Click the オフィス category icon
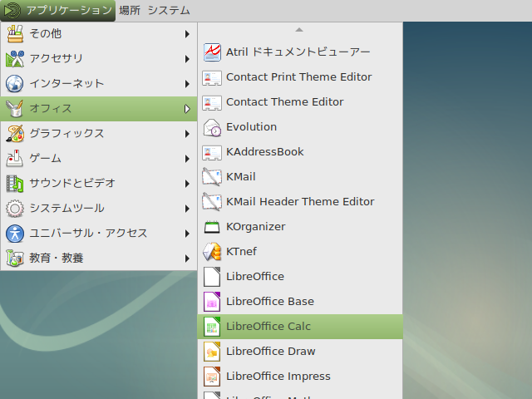 pyautogui.click(x=15, y=109)
